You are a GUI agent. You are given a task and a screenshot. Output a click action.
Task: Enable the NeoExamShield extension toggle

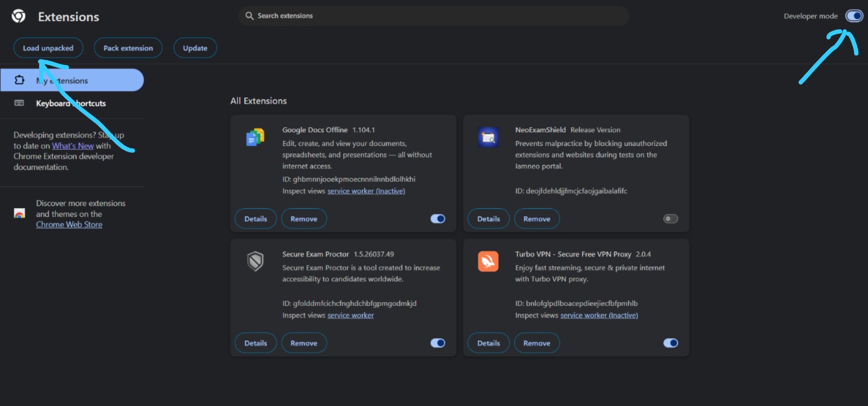671,218
